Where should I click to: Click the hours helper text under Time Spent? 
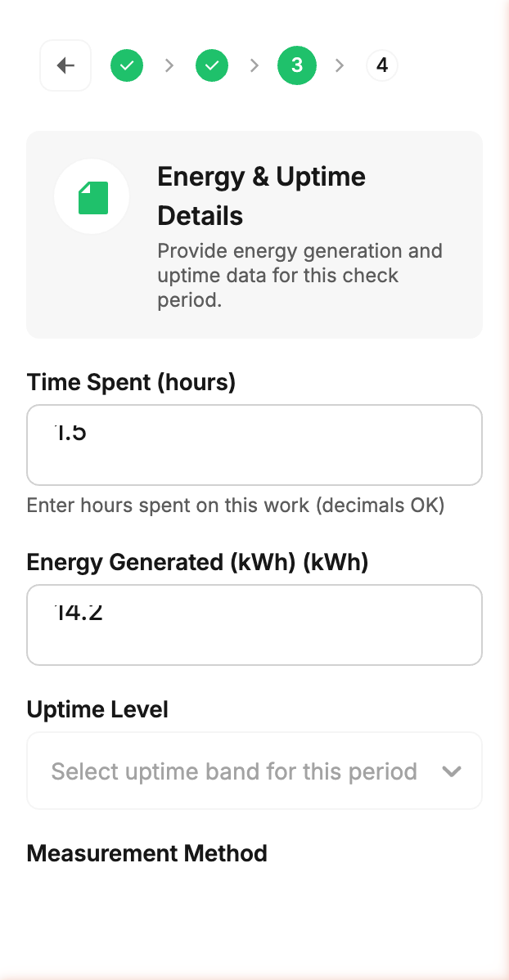pyautogui.click(x=236, y=506)
